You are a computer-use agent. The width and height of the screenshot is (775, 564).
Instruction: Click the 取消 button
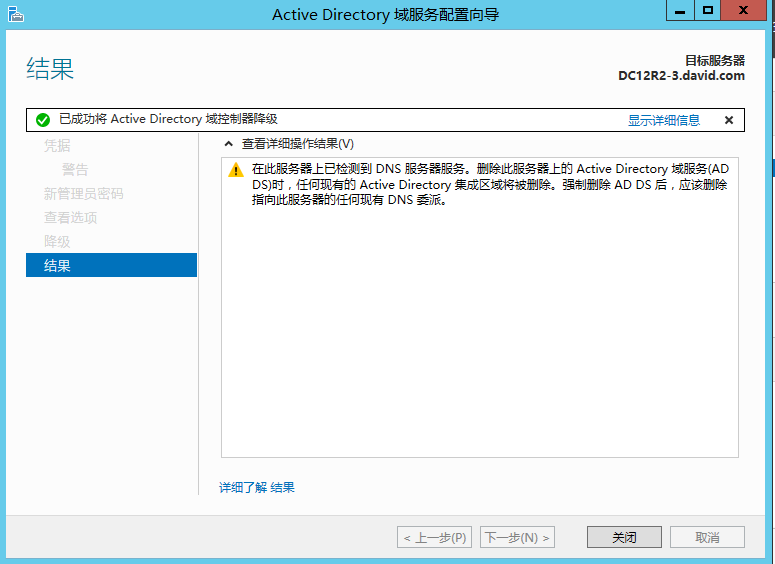[707, 537]
